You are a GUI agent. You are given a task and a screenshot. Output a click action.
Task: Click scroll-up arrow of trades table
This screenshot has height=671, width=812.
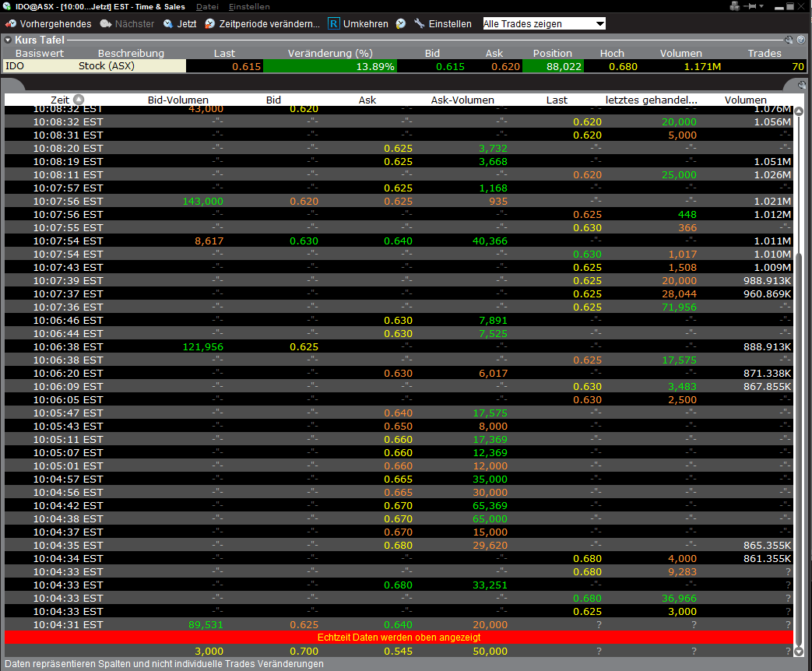pyautogui.click(x=799, y=111)
